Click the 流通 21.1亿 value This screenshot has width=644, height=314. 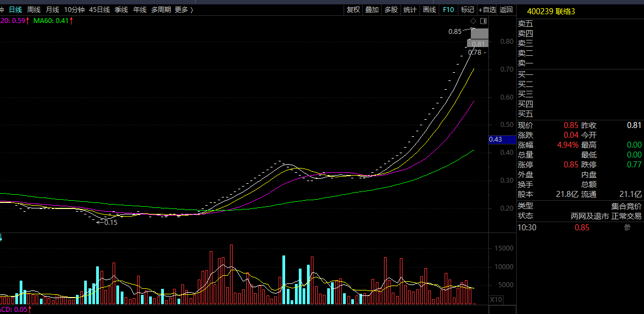coord(630,194)
